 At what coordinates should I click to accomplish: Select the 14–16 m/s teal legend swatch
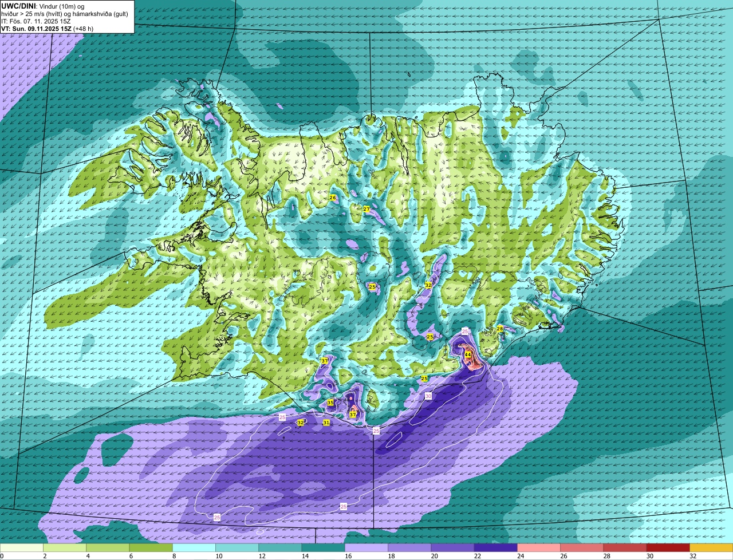click(323, 548)
